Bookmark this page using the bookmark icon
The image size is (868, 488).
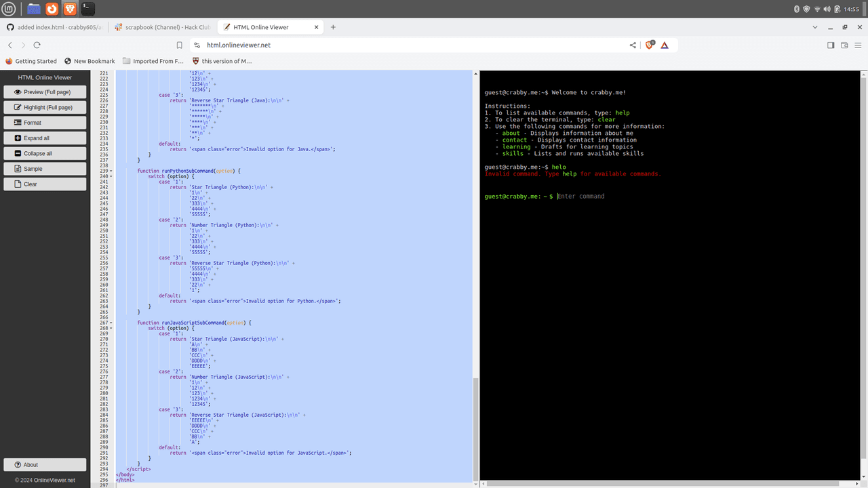[179, 45]
